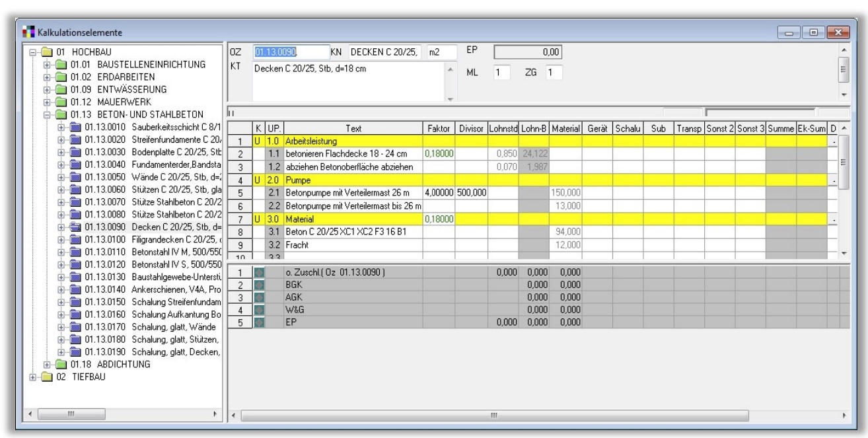Collapse the 01 HOCHBAU tree node
Screen dimensions: 868x438
[34, 52]
